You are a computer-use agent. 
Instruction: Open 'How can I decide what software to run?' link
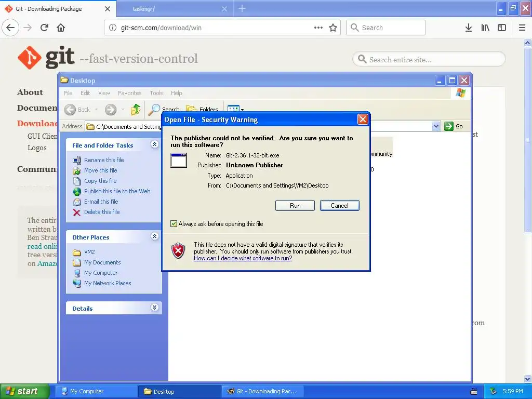point(243,258)
